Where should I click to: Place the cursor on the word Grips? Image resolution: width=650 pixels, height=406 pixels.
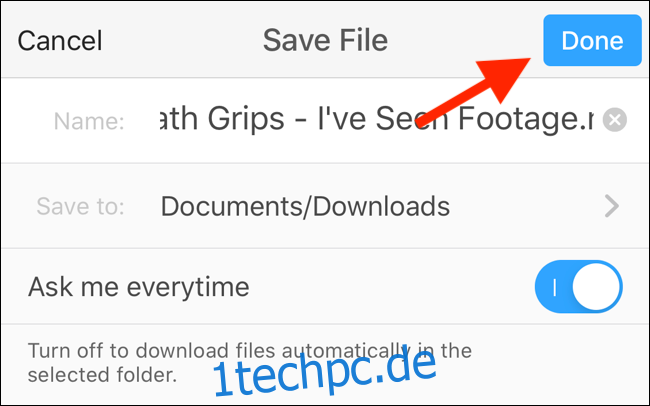(x=246, y=119)
